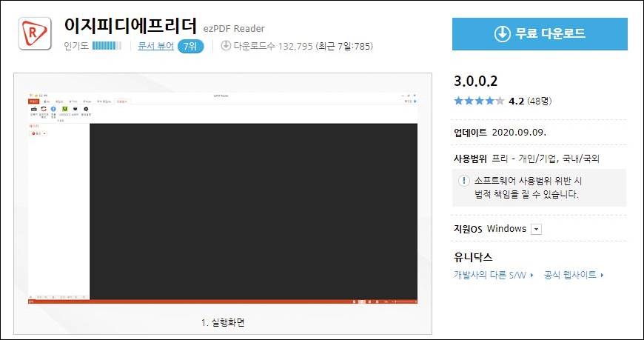Image resolution: width=644 pixels, height=340 pixels.
Task: Click the 프리 - 개인/기업, 국내/국외 usage text
Action: (x=546, y=159)
